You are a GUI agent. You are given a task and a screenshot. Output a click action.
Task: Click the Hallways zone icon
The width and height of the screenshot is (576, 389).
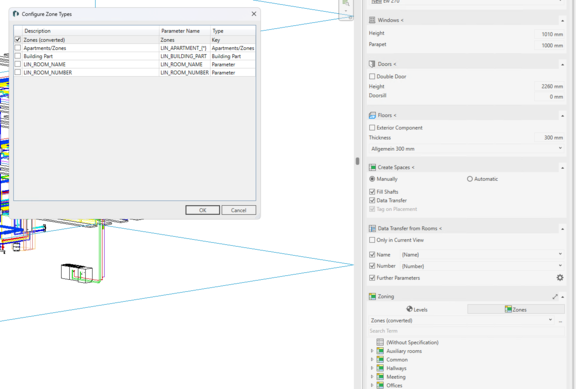point(380,368)
